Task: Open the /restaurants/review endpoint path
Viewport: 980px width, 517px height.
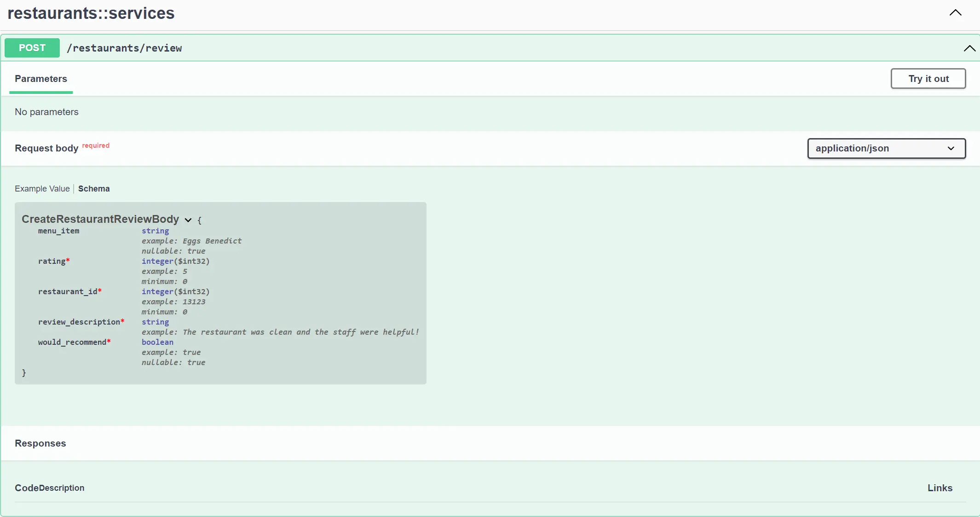Action: tap(125, 48)
